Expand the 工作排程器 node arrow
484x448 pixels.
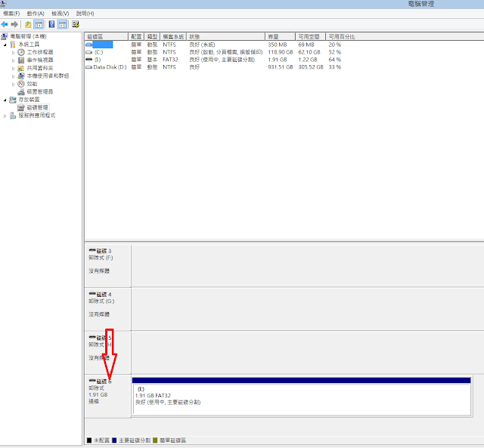coord(14,53)
